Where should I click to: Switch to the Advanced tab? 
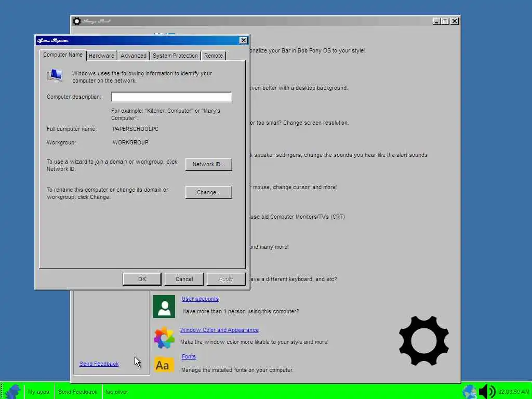coord(134,56)
